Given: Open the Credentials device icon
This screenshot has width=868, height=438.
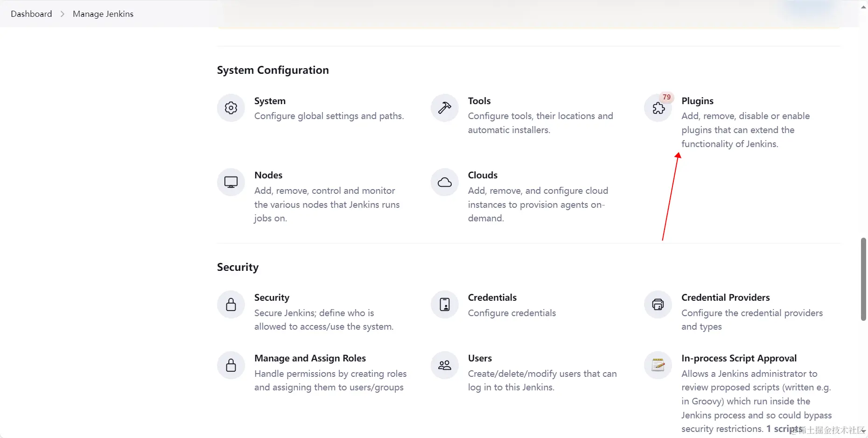Looking at the screenshot, I should pos(445,304).
